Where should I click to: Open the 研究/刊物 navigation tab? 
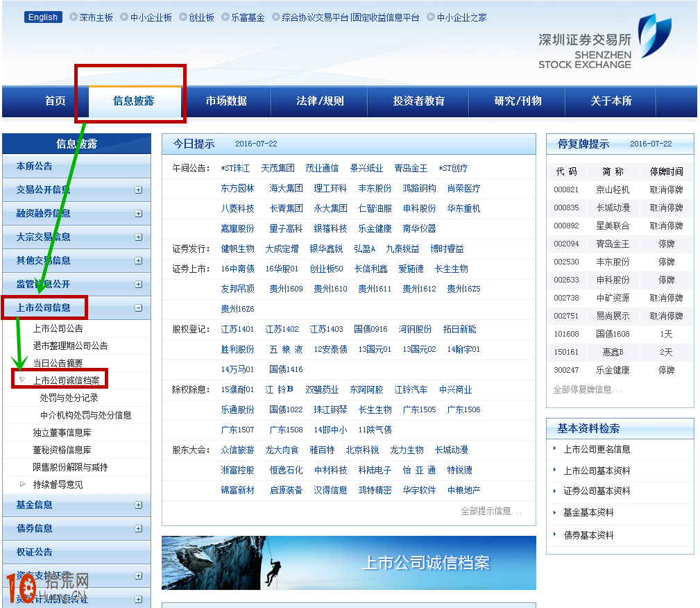point(518,101)
